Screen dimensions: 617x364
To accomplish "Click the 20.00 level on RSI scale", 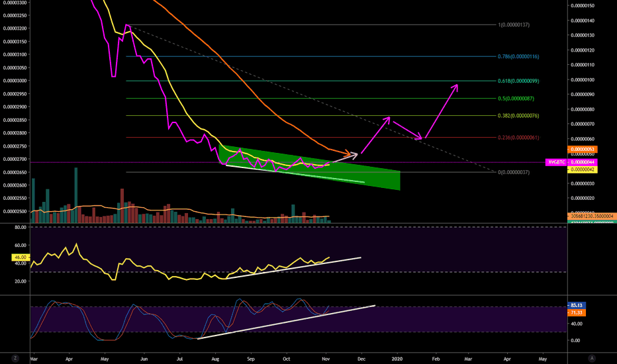I will pos(21,281).
